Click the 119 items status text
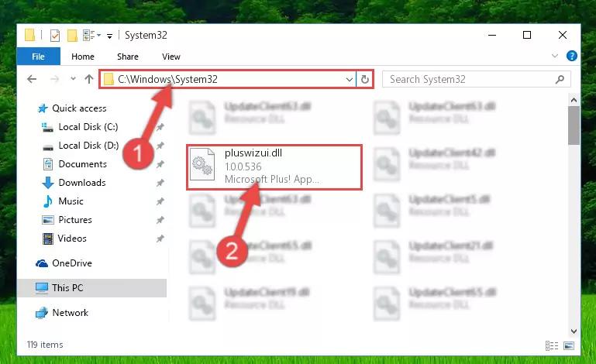596x364 pixels. (45, 345)
